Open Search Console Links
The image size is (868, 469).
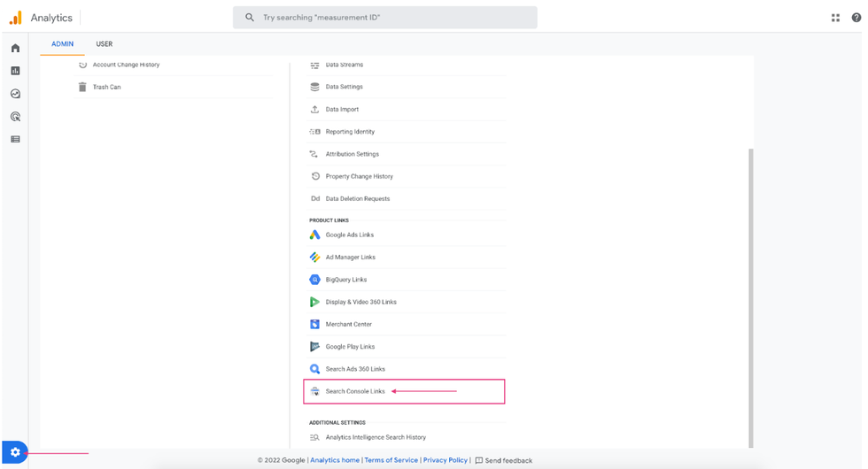[x=355, y=391]
